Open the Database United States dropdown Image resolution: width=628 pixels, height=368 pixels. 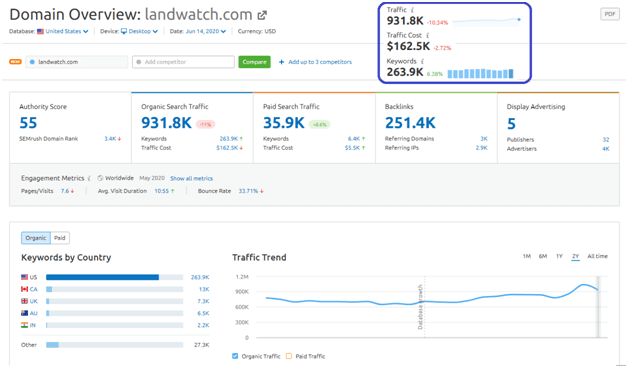coord(63,31)
